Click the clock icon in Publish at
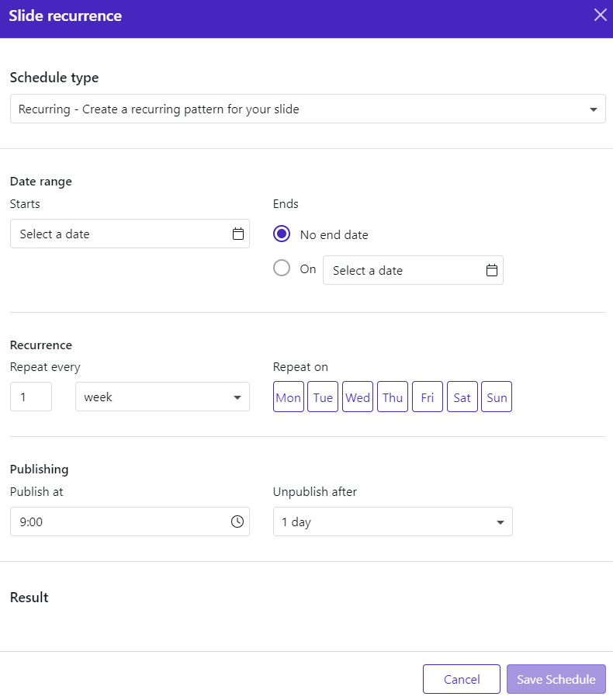 237,522
